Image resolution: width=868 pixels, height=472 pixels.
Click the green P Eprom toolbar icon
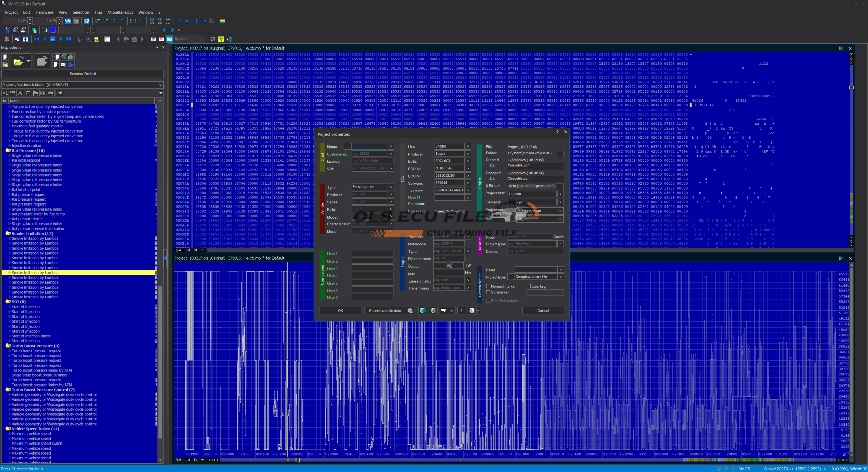170,39
